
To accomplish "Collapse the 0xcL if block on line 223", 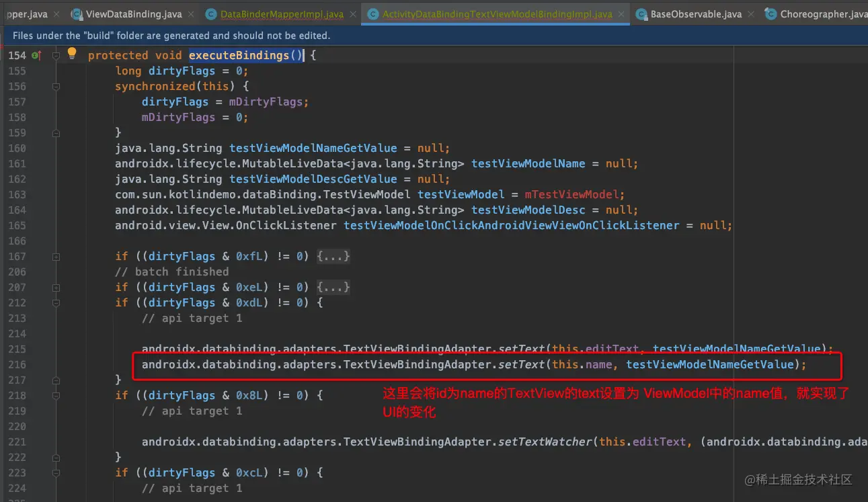I will click(56, 472).
